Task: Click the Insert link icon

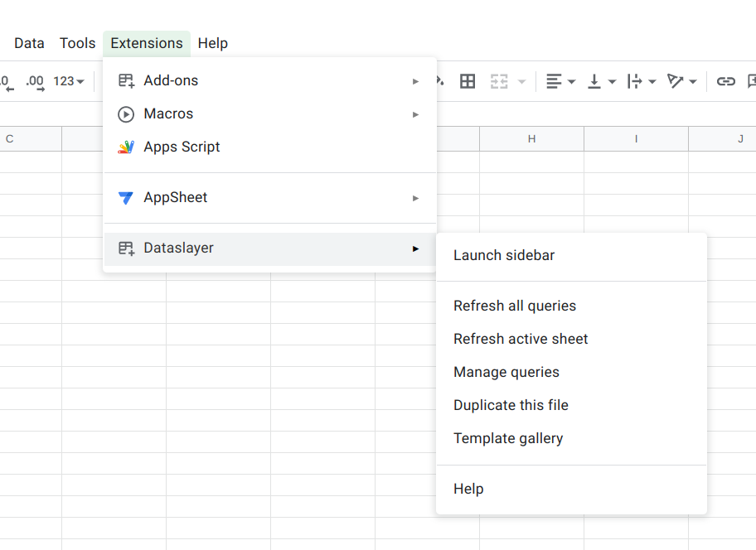Action: click(725, 81)
